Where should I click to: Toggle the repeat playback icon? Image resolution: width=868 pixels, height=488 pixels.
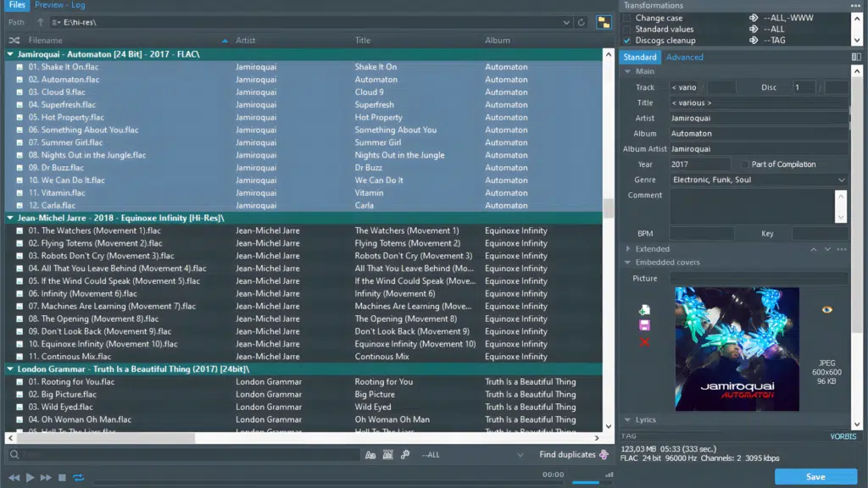78,478
